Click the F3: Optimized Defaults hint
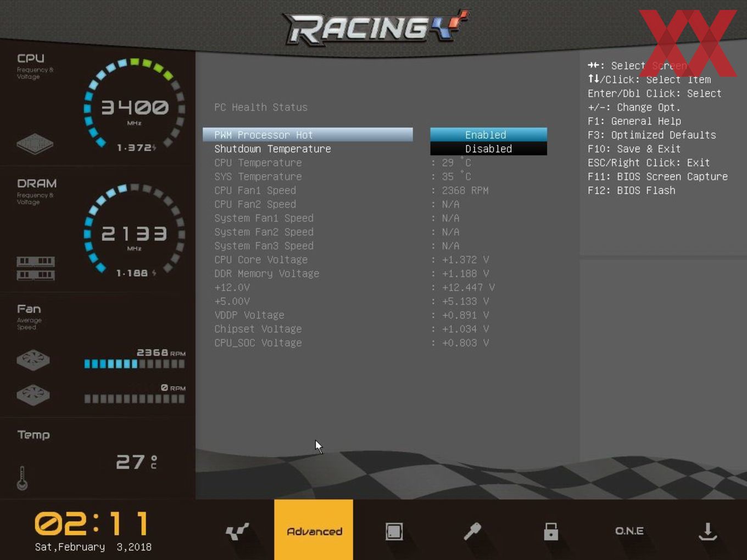Screen dimensions: 747x560 pyautogui.click(x=652, y=135)
